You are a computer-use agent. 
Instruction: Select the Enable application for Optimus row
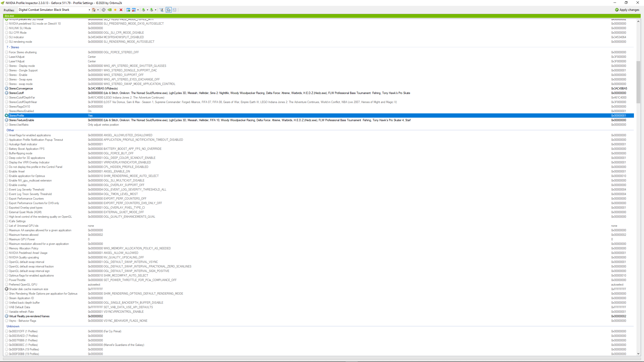click(x=319, y=176)
